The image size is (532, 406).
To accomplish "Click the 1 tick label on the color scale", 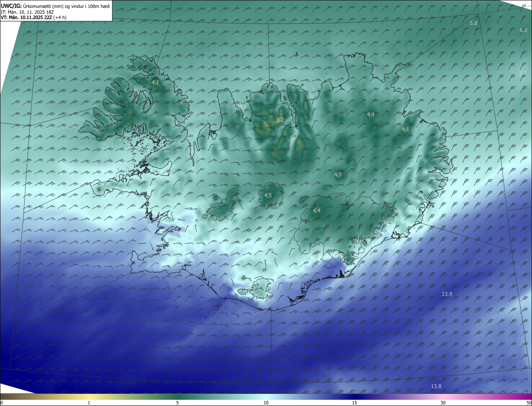I will click(x=89, y=403).
